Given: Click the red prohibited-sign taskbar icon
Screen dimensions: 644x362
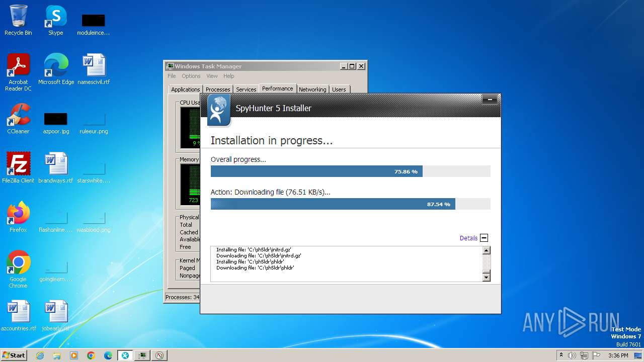Looking at the screenshot, I should tap(159, 355).
